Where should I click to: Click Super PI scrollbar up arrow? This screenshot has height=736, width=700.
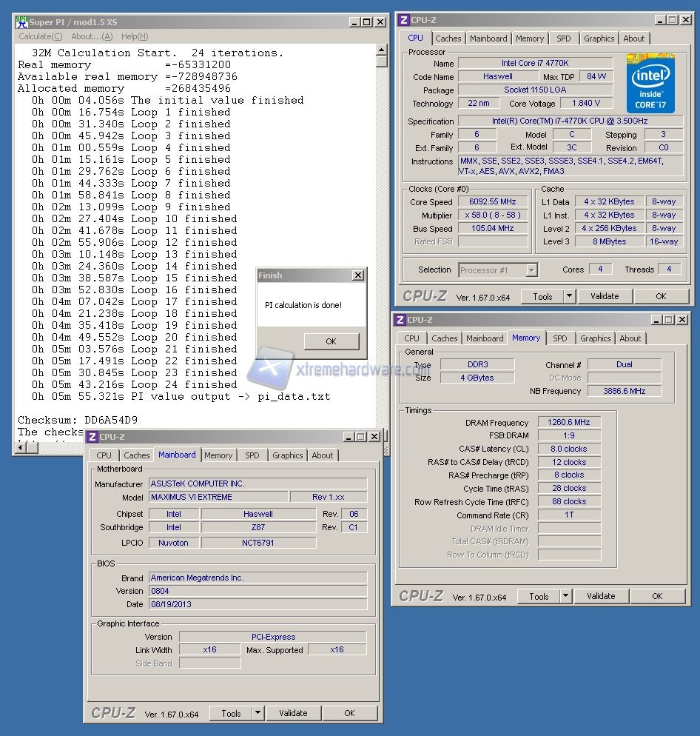click(x=382, y=50)
